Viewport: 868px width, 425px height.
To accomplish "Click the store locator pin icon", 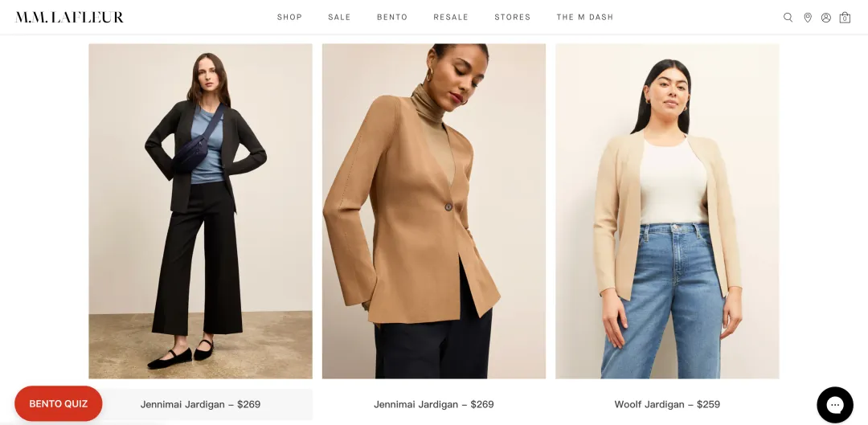I will click(x=808, y=17).
